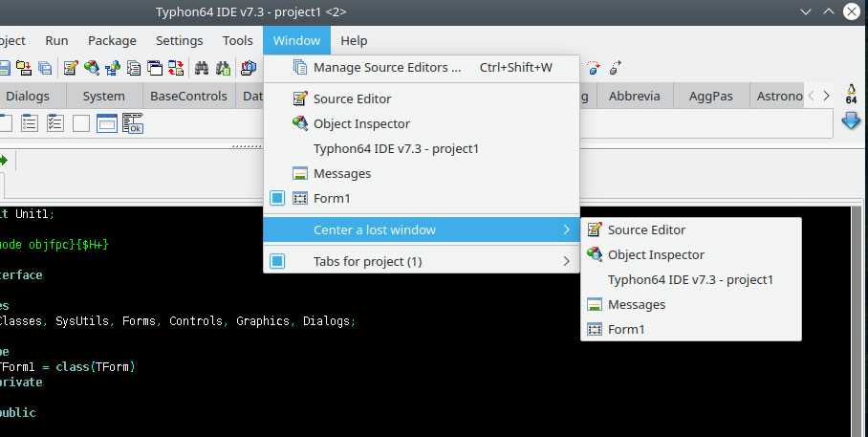Close the Window menu via its header
Viewport: 868px width, 437px height.
296,40
